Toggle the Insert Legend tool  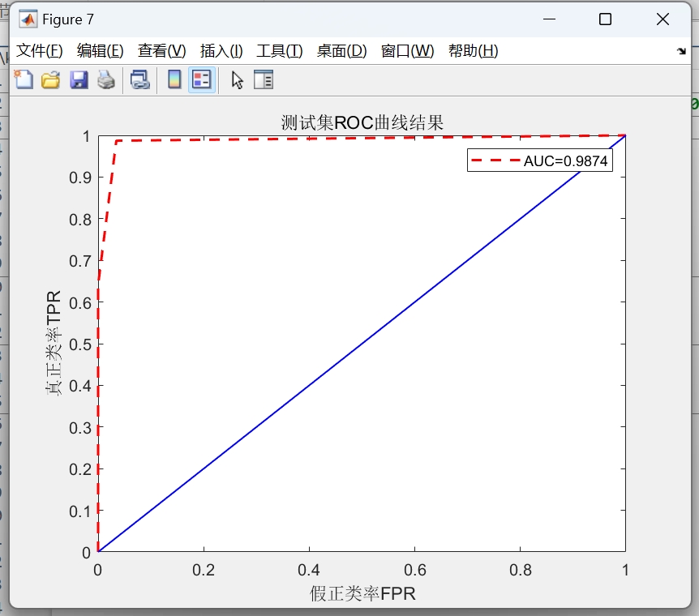[200, 79]
